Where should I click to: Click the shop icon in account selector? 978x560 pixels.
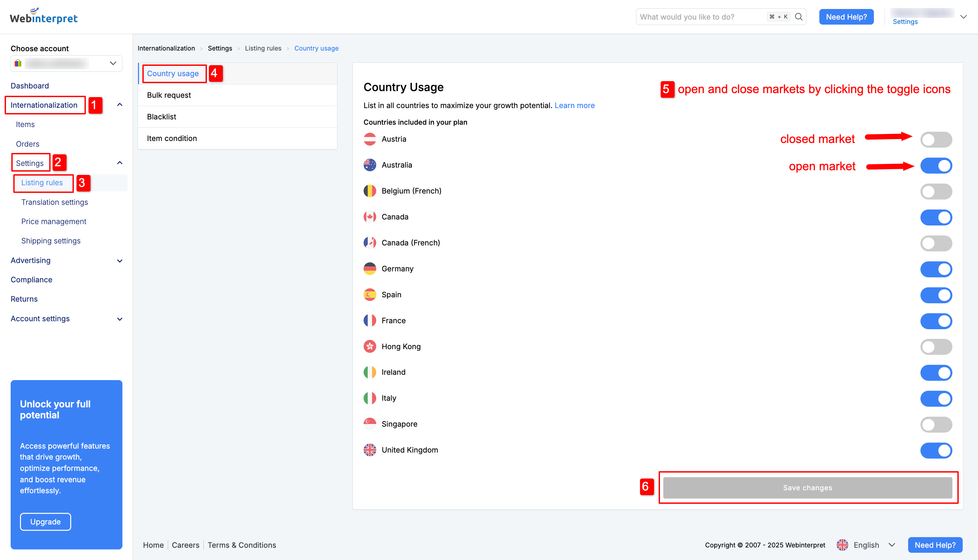pyautogui.click(x=18, y=63)
